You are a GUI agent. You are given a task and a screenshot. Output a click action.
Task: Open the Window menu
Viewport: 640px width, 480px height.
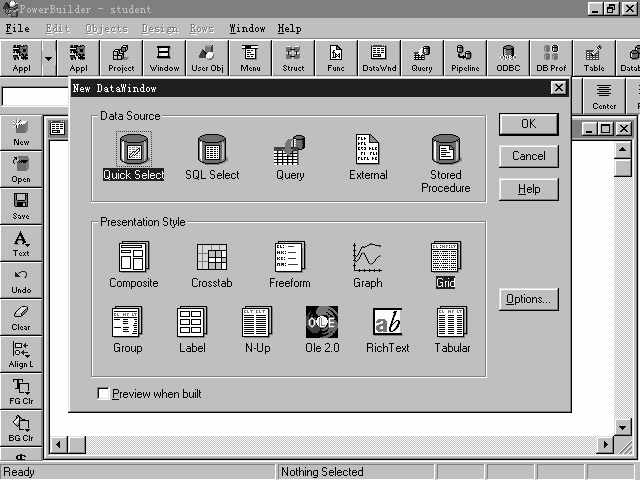(247, 29)
